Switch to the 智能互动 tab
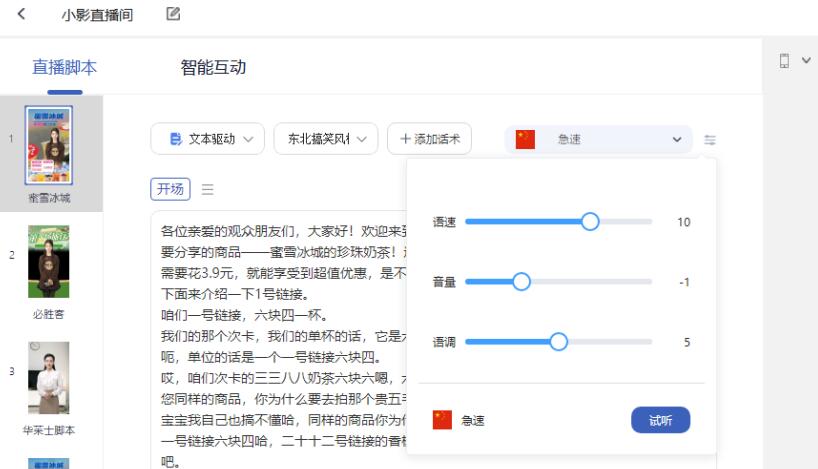Image resolution: width=818 pixels, height=469 pixels. tap(213, 67)
